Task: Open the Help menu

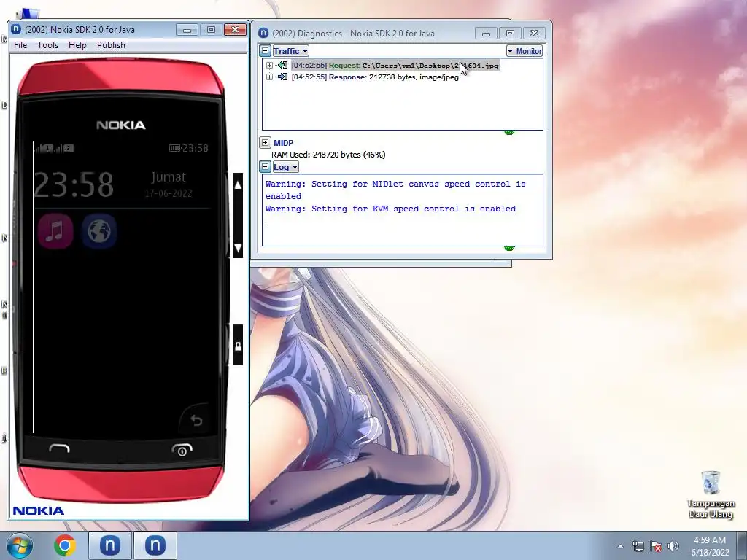Action: (x=77, y=44)
